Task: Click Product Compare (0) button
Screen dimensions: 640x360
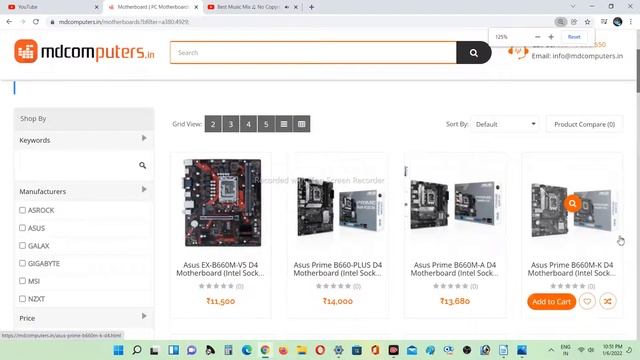Action: coord(584,124)
